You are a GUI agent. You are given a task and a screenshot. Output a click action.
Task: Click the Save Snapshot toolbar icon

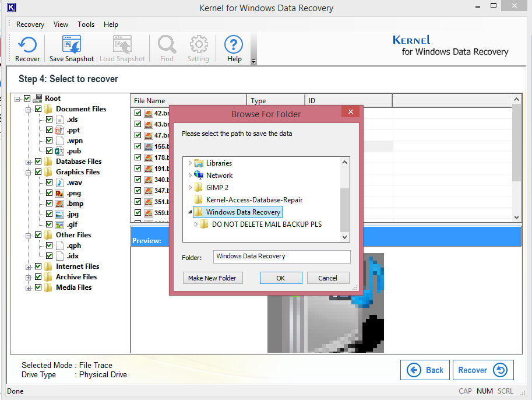click(x=72, y=44)
